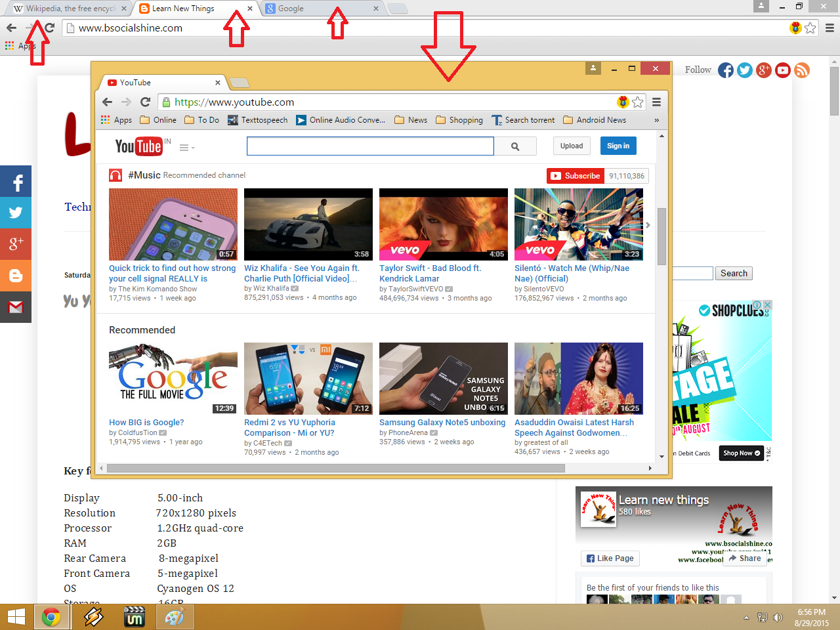Show more bookmarks via chevron overflow
This screenshot has height=630, width=840.
656,120
